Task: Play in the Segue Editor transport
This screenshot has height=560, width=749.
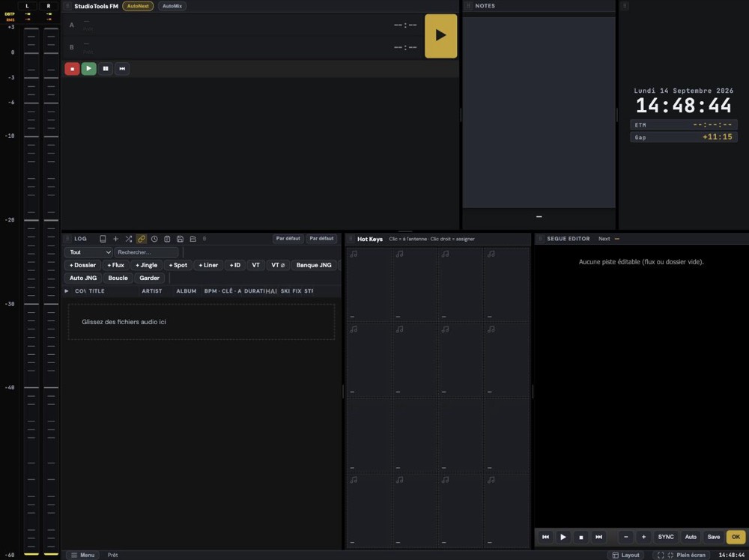Action: click(x=563, y=537)
